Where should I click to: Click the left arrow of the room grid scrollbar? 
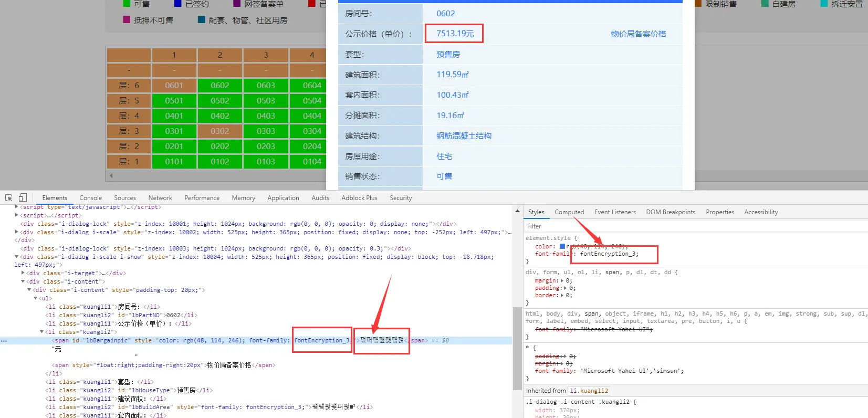(x=111, y=175)
